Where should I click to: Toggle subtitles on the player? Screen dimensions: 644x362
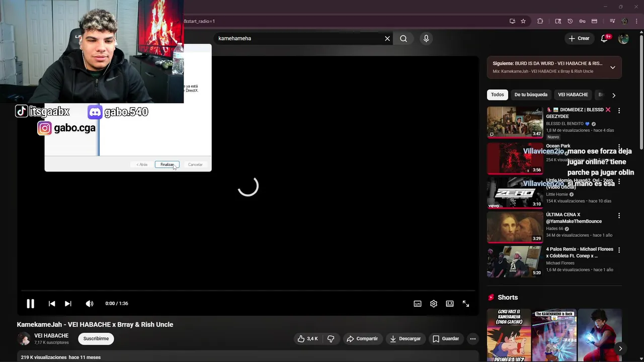(418, 304)
